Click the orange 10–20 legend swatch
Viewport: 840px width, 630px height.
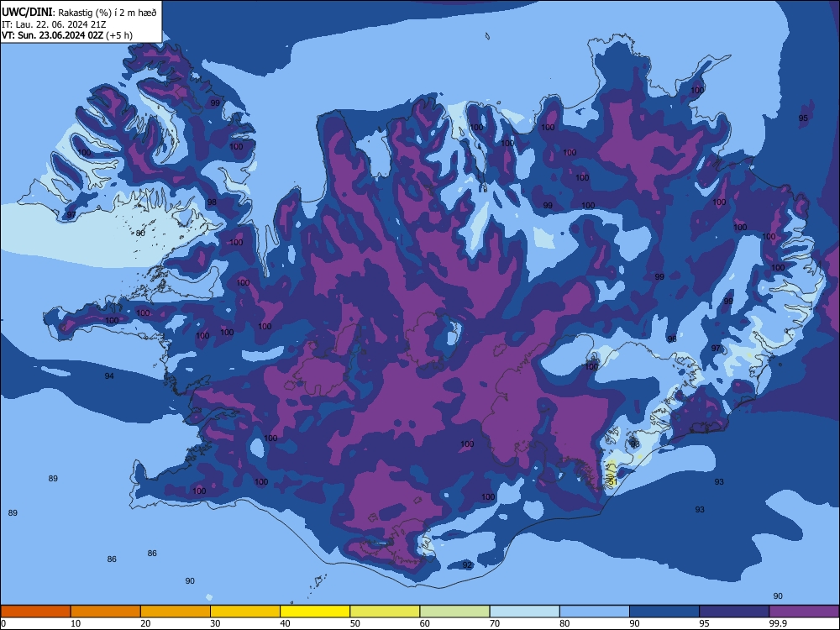coord(106,612)
